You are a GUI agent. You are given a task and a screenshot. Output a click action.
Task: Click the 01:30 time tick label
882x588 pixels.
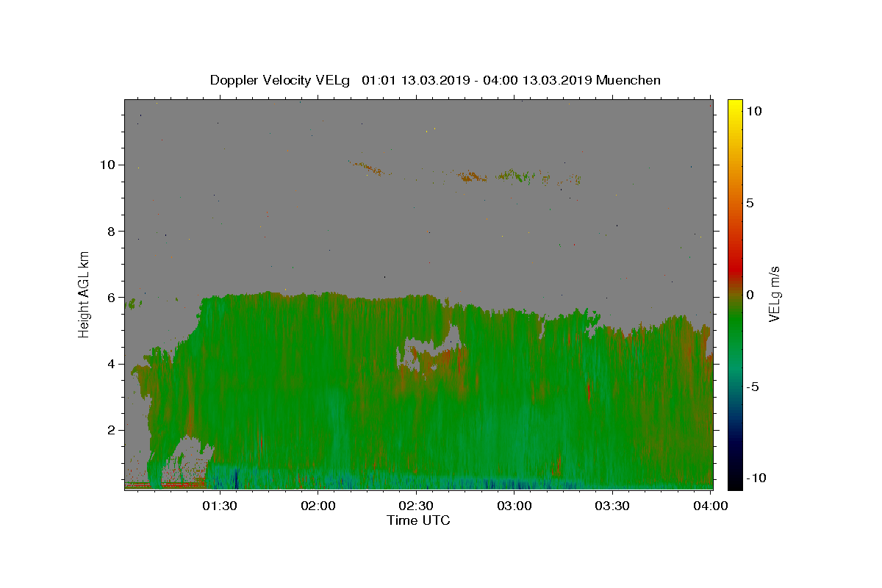click(220, 506)
